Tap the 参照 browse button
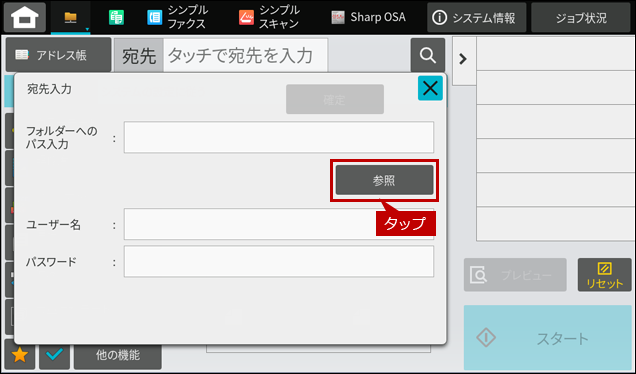The image size is (636, 374). pos(384,180)
